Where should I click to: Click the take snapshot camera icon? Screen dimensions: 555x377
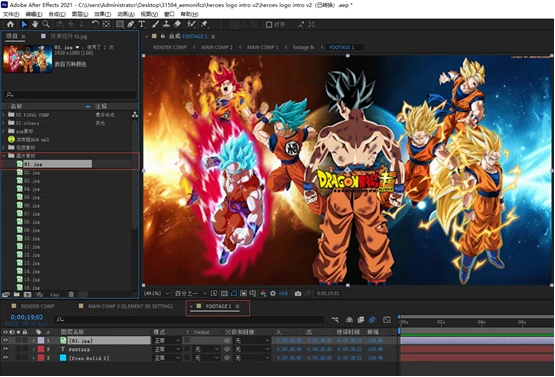(x=298, y=293)
